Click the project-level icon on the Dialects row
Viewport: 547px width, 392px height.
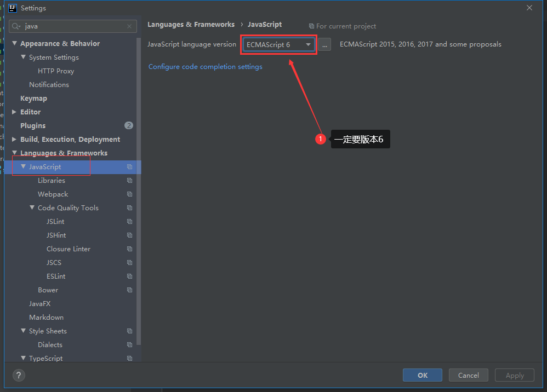click(129, 344)
